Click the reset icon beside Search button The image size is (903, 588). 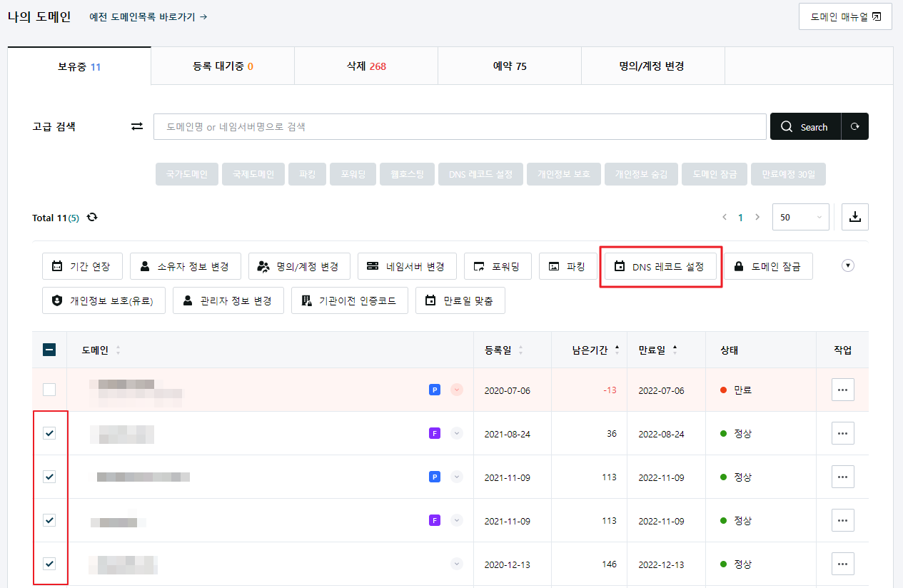[855, 126]
